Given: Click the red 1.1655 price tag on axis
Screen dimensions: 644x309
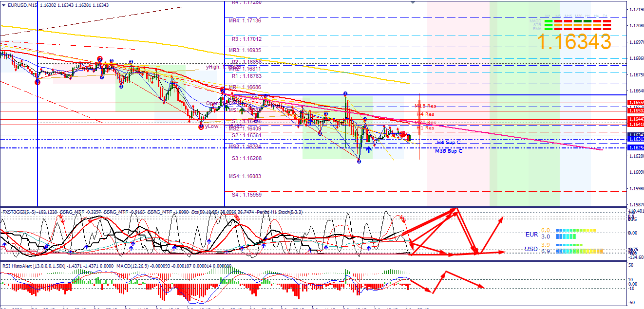Looking at the screenshot, I should click(x=636, y=103).
